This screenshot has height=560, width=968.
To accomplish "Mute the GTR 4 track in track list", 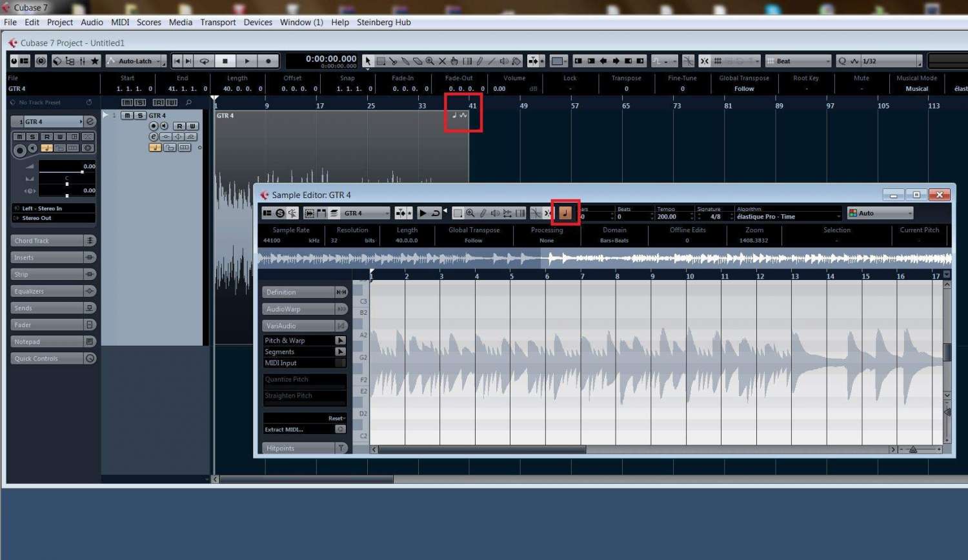I will (x=128, y=115).
